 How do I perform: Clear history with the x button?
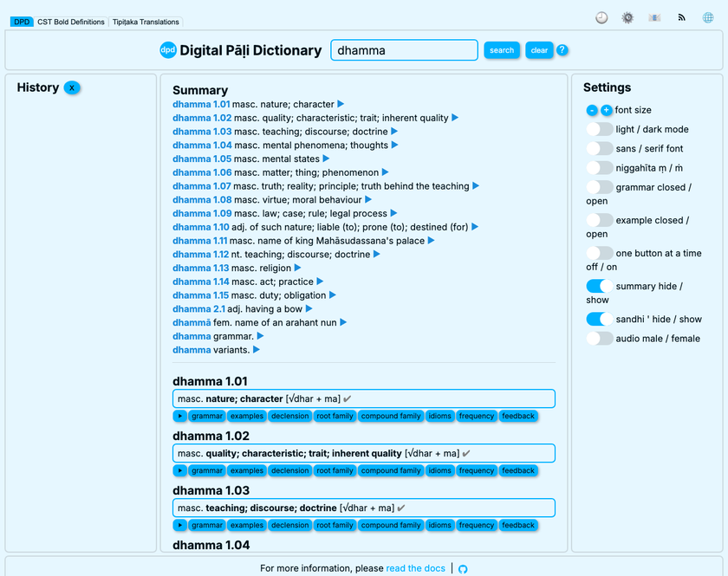tap(72, 87)
